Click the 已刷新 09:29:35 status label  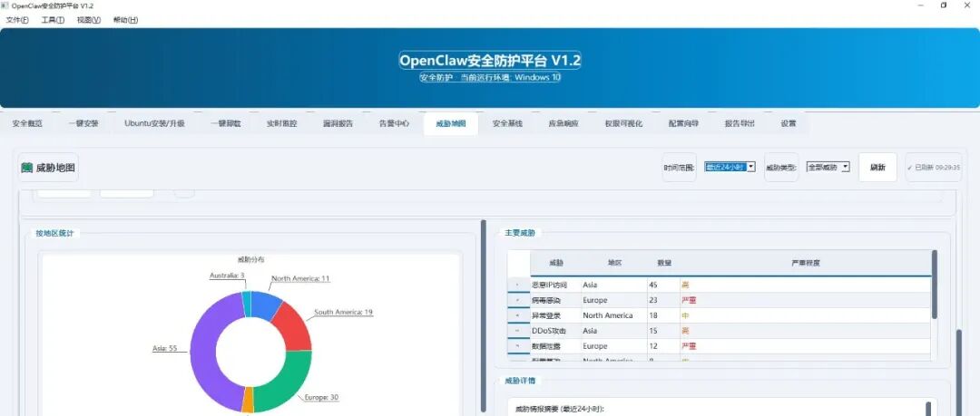[933, 168]
